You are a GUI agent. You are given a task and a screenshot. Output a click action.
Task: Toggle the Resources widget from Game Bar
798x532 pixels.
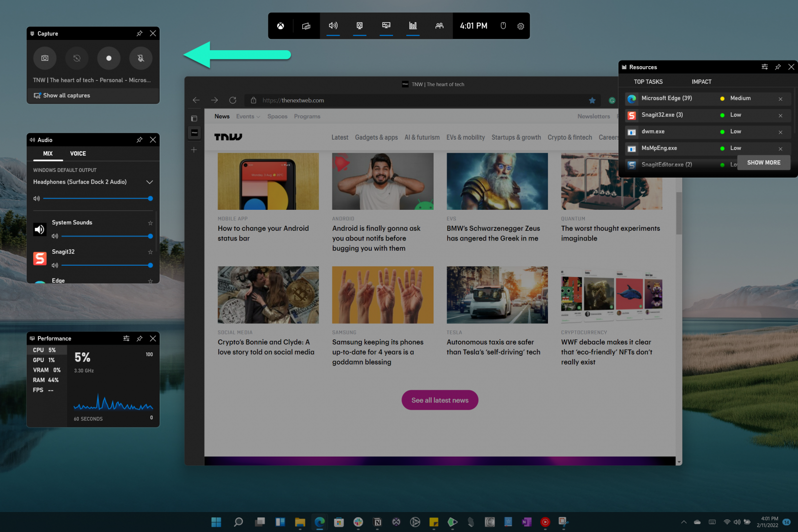[x=413, y=26]
